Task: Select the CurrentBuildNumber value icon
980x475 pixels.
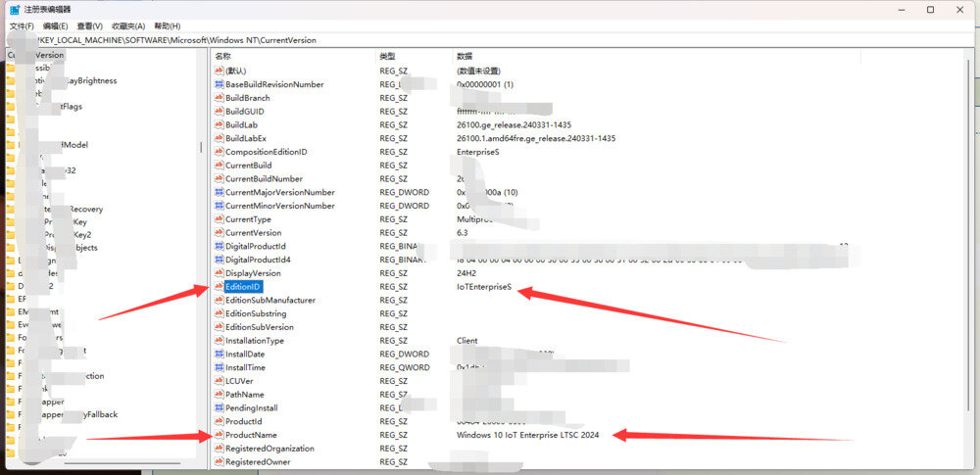Action: coord(219,179)
